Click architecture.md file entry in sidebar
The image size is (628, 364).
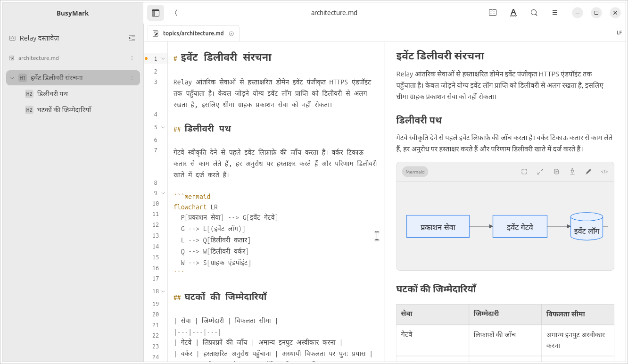coord(39,58)
